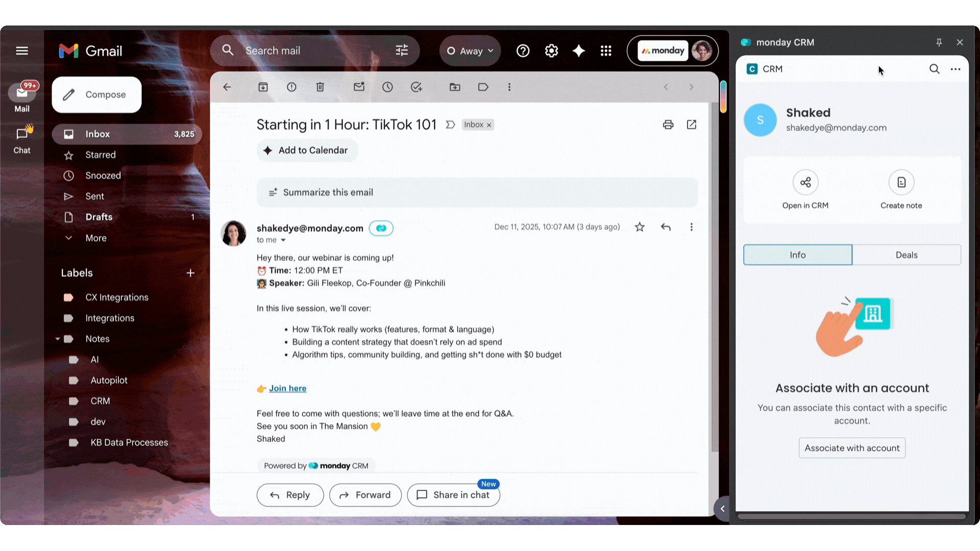980x551 pixels.
Task: Open Gmail support help icon
Action: click(x=523, y=51)
